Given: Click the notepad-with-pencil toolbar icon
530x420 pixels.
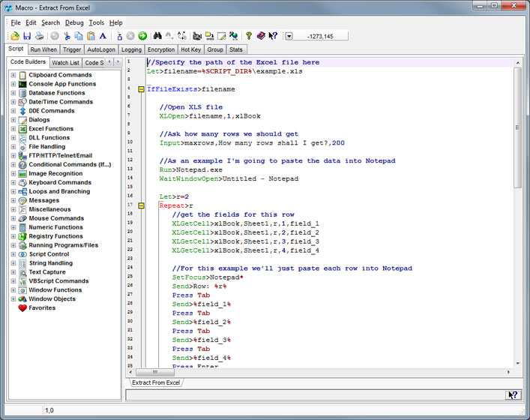Looking at the screenshot, I should pos(221,36).
